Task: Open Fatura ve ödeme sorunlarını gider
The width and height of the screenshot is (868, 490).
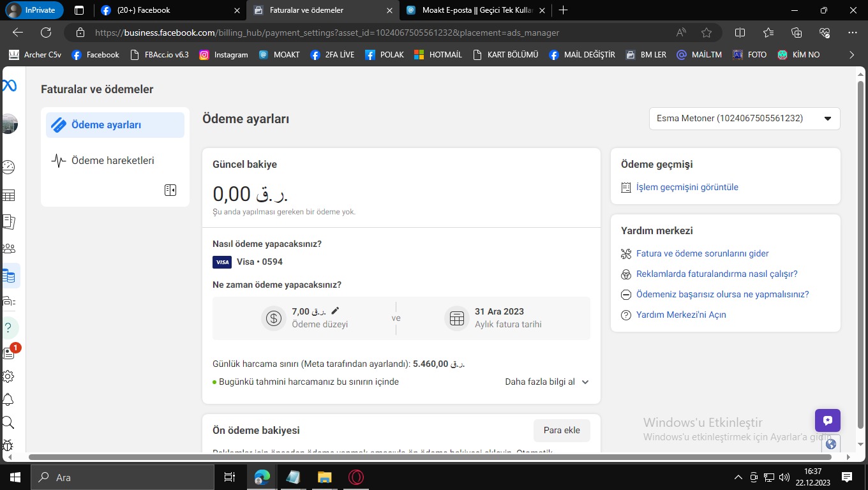Action: pos(703,253)
